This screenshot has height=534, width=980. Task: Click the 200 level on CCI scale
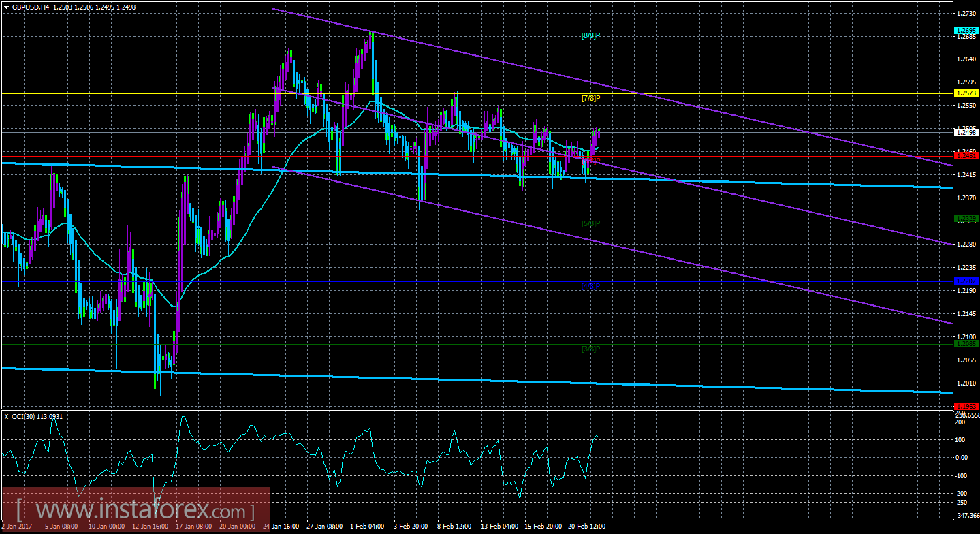(x=962, y=423)
